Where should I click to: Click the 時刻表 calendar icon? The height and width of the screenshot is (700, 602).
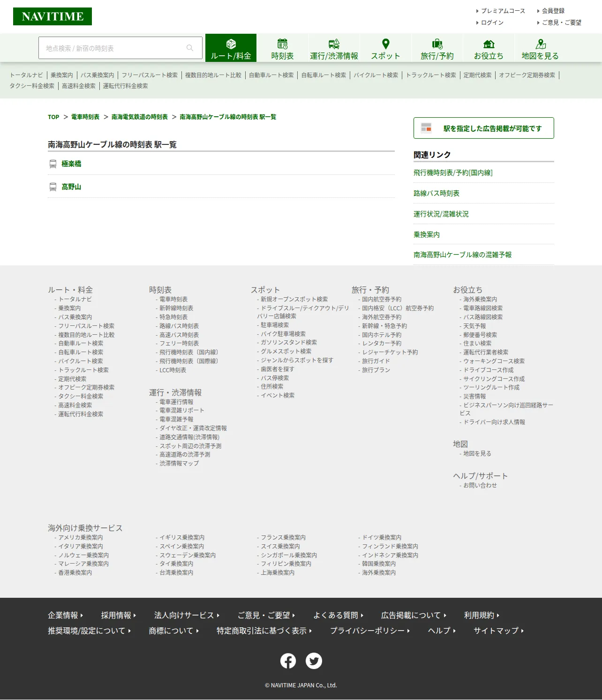pos(282,44)
